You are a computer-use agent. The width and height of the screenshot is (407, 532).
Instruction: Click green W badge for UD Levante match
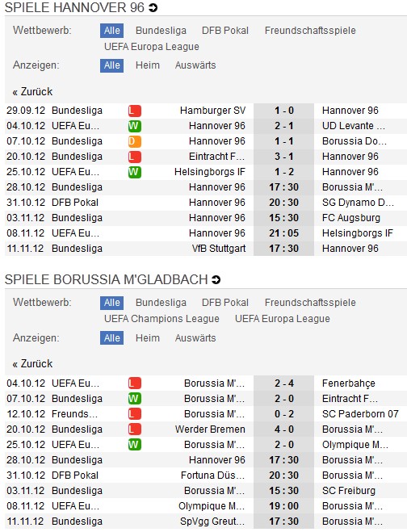135,126
